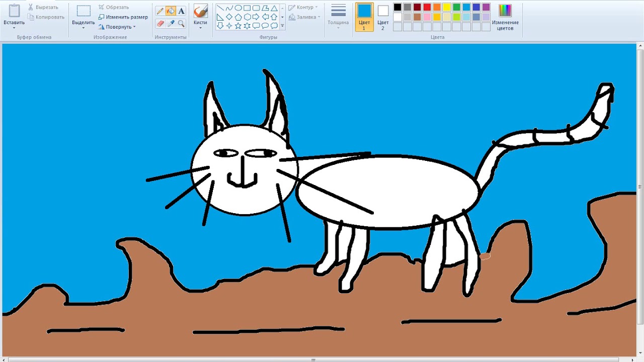Choose the yellow color swatch
Screen dimensions: 644x362
[x=447, y=7]
